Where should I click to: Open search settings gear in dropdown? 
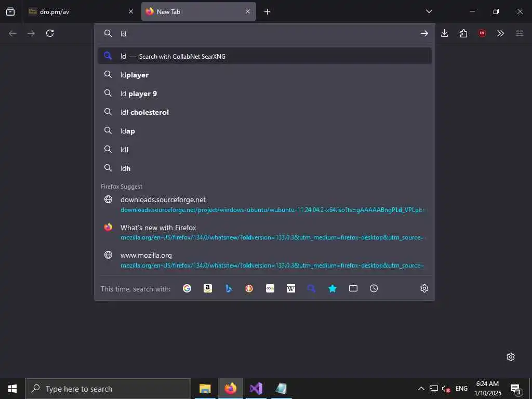pyautogui.click(x=424, y=288)
